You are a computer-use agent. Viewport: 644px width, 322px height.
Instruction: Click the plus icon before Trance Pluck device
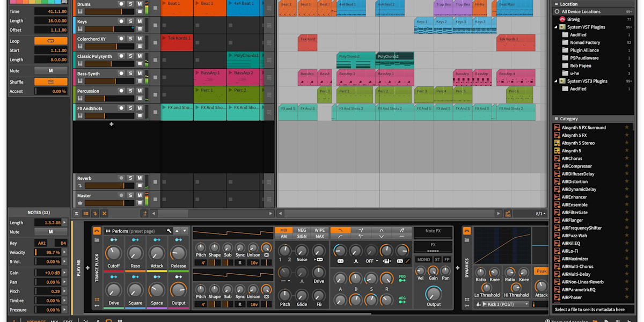87,267
